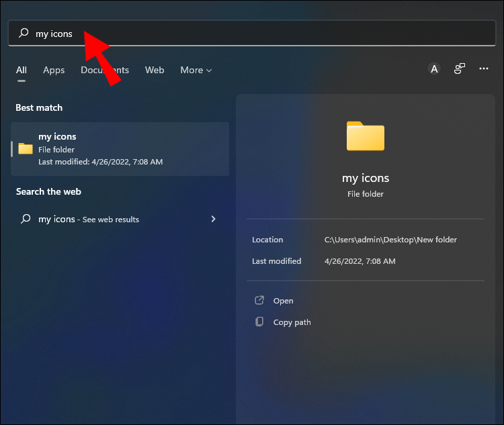
Task: Switch to the Documents tab
Action: tap(105, 70)
